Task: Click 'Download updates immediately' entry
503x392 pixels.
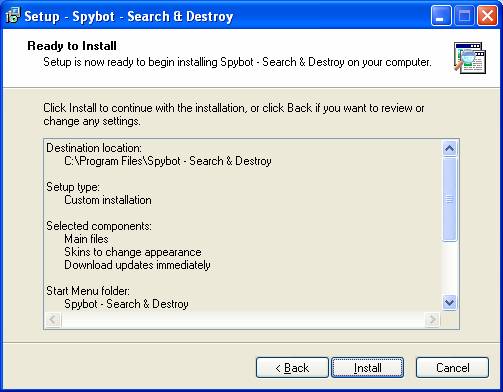Action: pyautogui.click(x=137, y=265)
